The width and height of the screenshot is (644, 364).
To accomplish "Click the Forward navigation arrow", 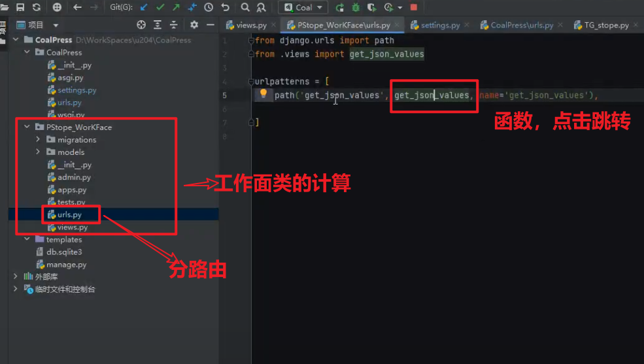I will pyautogui.click(x=93, y=7).
